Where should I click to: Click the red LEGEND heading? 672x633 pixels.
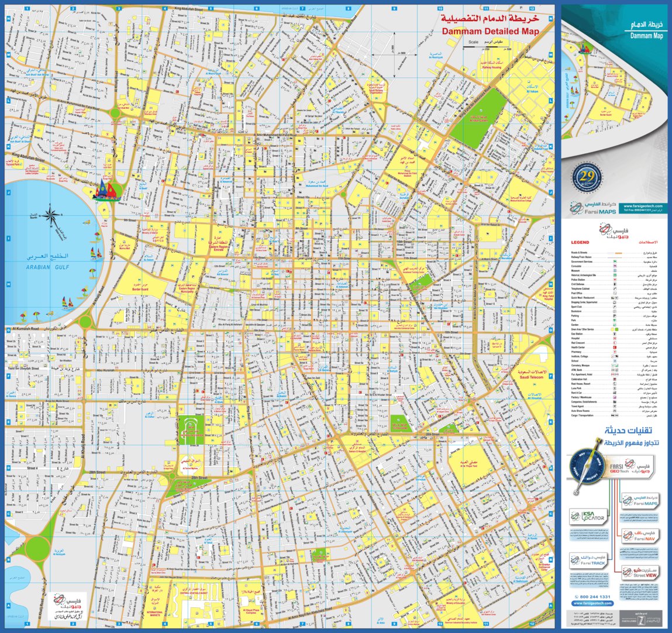(x=580, y=242)
